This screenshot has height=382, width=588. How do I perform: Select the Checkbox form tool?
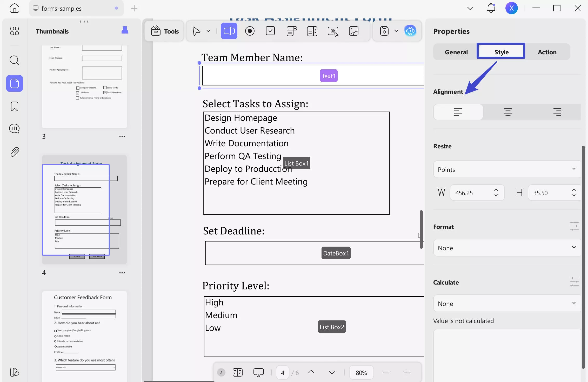pos(270,31)
